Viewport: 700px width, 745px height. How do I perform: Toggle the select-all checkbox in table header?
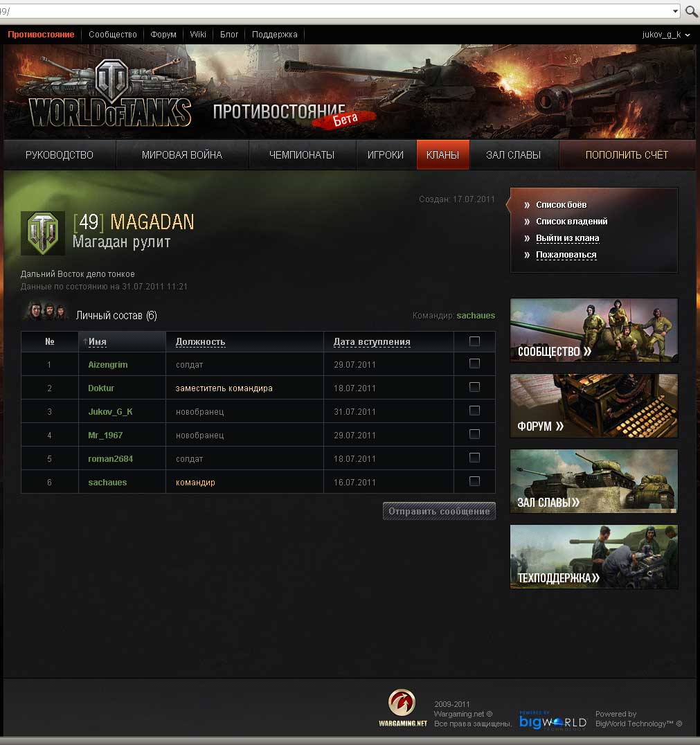point(474,341)
